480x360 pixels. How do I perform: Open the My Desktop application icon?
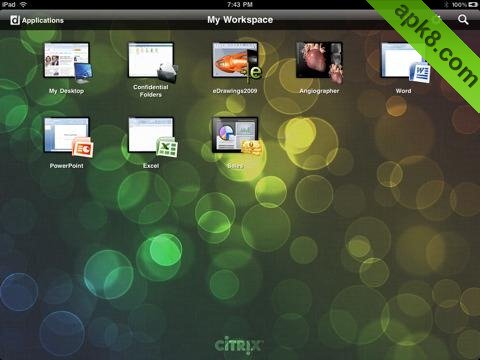click(x=68, y=62)
